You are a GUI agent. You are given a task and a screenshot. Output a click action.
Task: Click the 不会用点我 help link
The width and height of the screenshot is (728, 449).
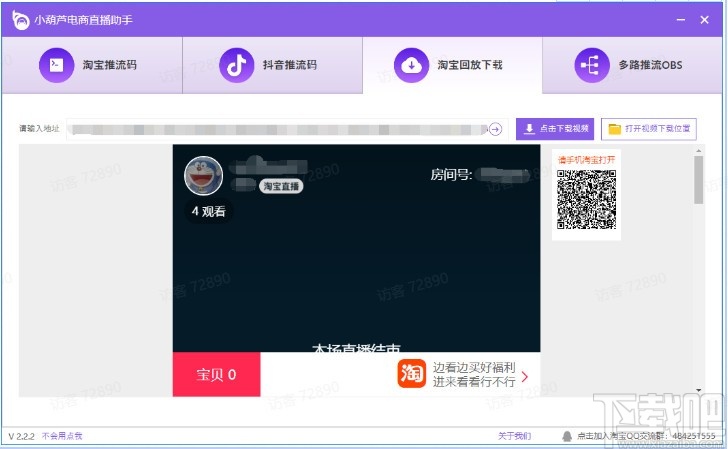[62, 436]
